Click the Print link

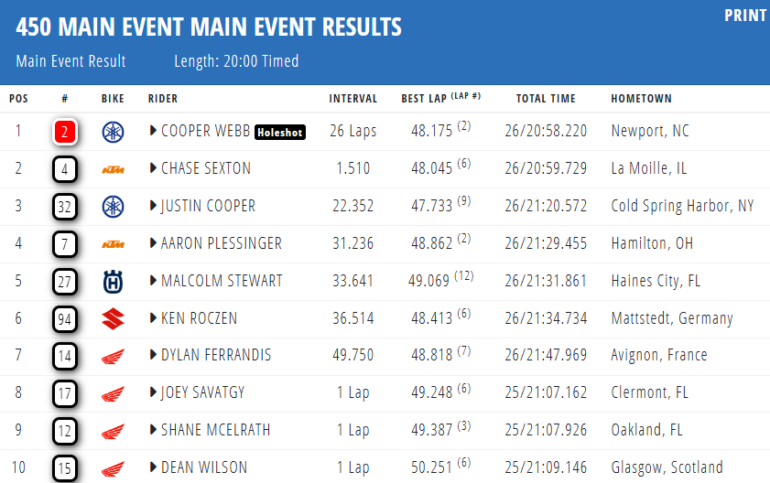745,16
